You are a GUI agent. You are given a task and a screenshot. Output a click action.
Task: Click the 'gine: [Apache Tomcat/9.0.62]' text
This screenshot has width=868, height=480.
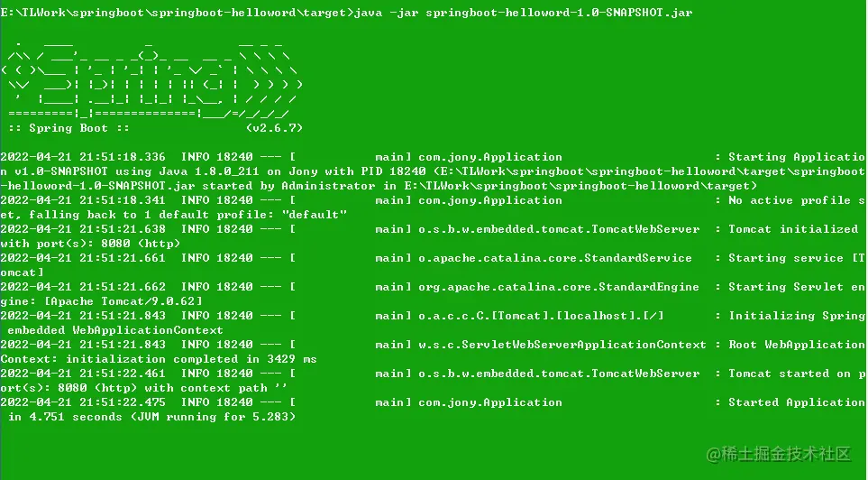pos(101,301)
